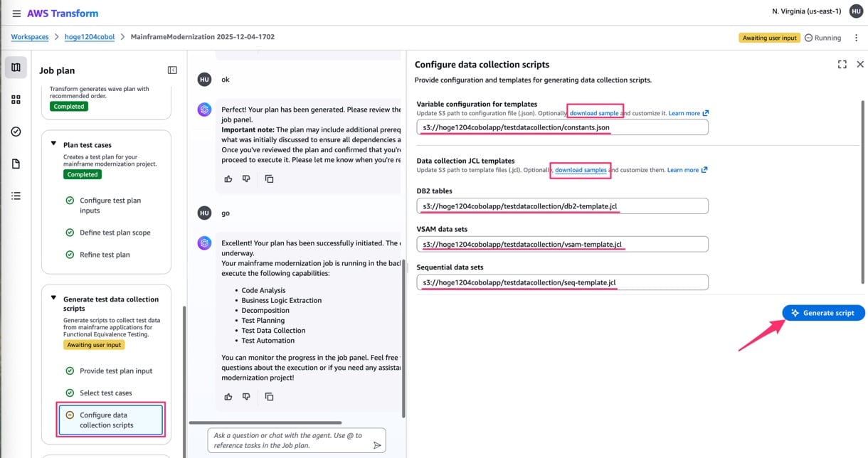Send the chat message arrow icon

[377, 445]
